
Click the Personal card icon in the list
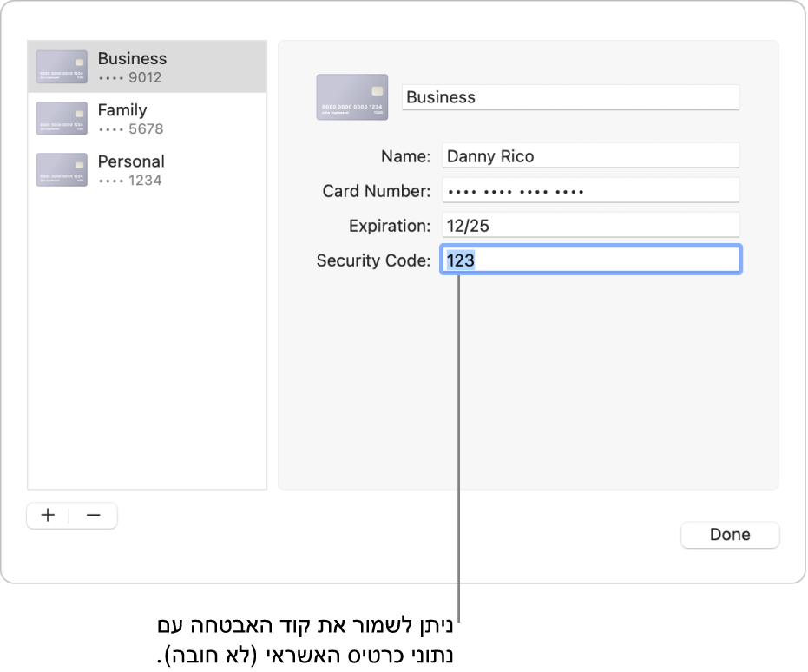pos(62,169)
